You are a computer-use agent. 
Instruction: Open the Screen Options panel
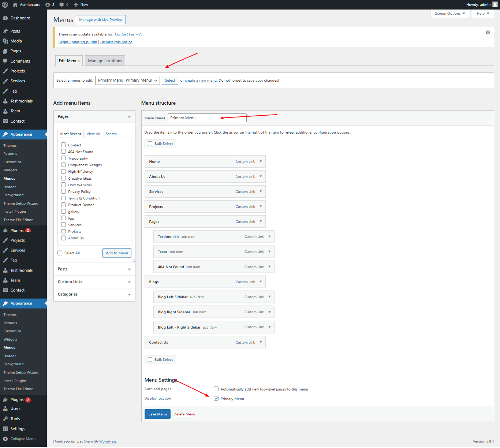(449, 14)
